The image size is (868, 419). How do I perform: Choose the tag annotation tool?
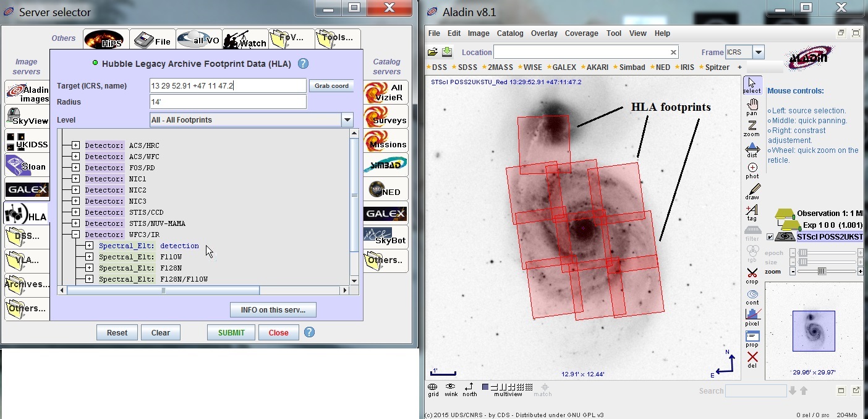752,214
